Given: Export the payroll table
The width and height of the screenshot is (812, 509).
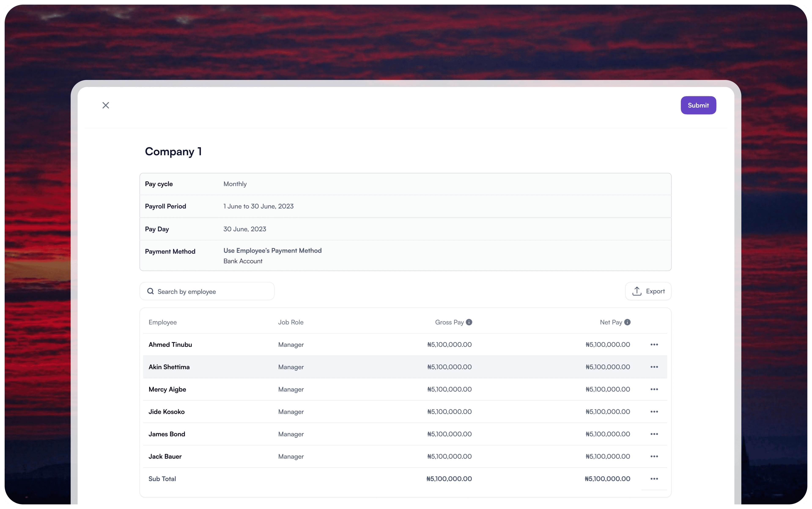Looking at the screenshot, I should point(648,291).
